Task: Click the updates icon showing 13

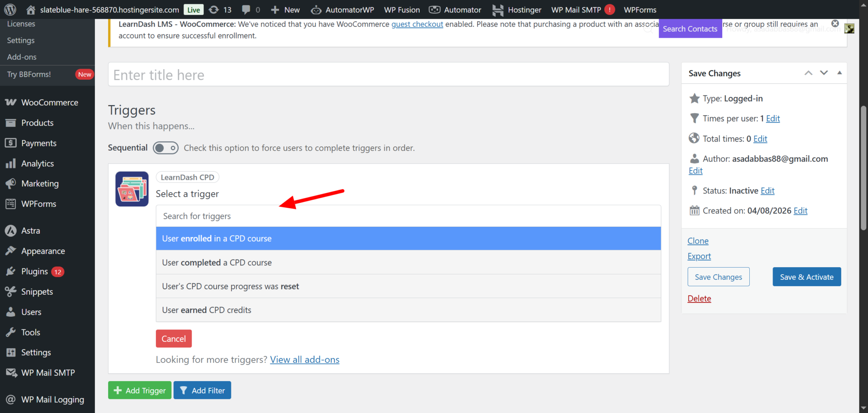Action: pyautogui.click(x=220, y=9)
